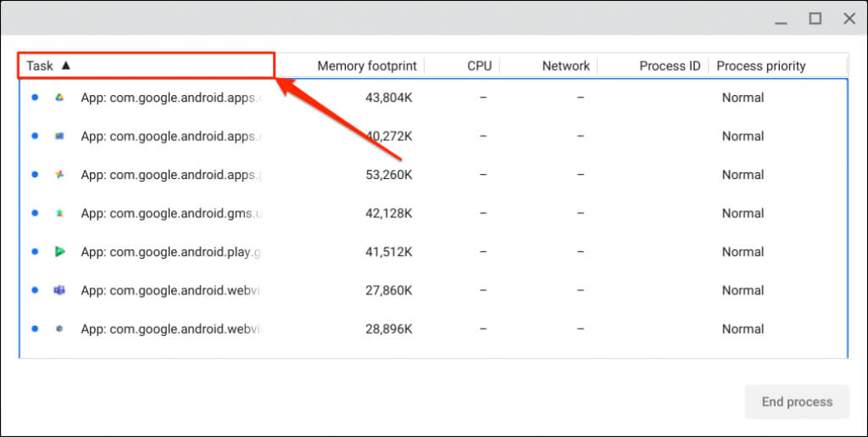Click the Google Photos pinwheel icon
The height and width of the screenshot is (437, 868).
point(59,175)
